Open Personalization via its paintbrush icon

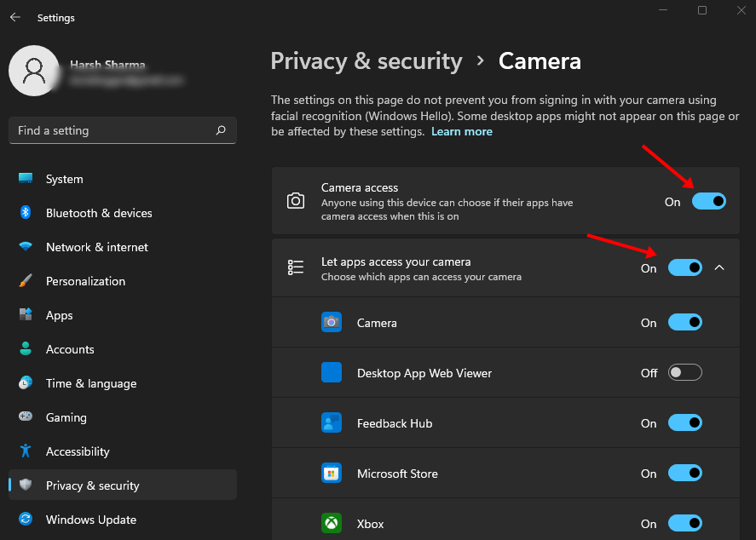coord(26,281)
